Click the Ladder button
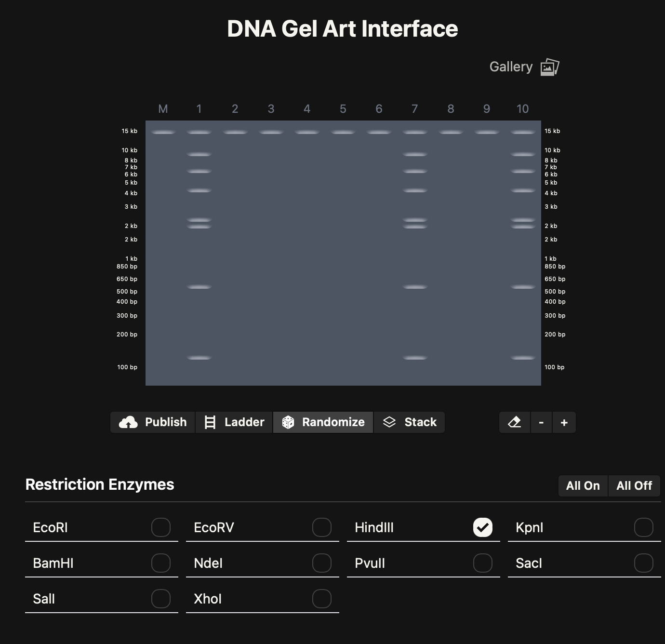This screenshot has width=665, height=644. 234,422
